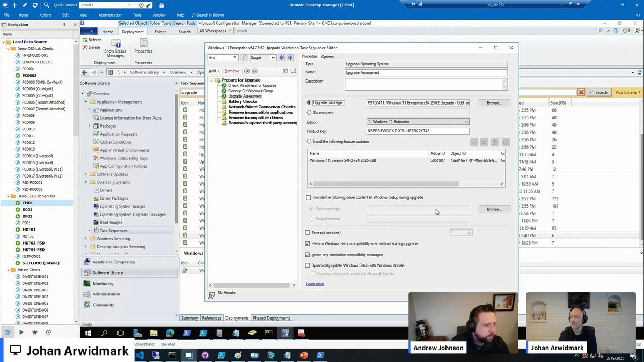Open File Explorer in remote taskbar
The image size is (644, 362).
[153, 333]
